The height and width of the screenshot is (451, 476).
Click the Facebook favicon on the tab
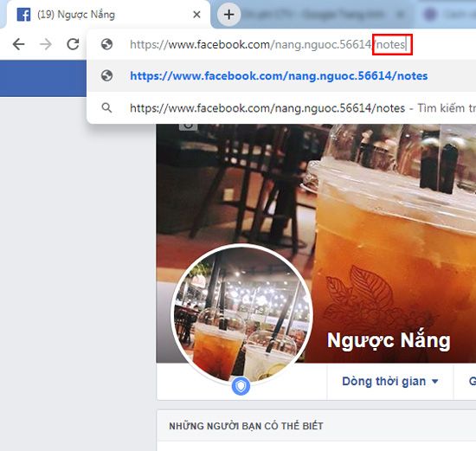(x=23, y=14)
